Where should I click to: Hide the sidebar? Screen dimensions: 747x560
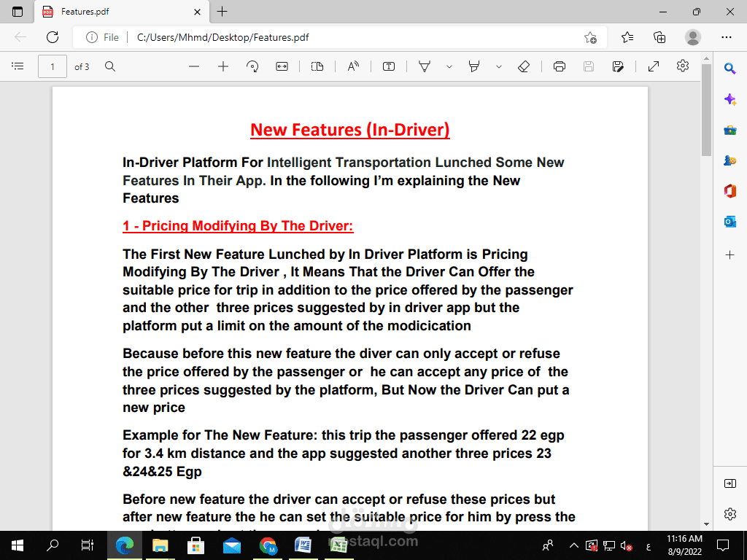coord(729,484)
